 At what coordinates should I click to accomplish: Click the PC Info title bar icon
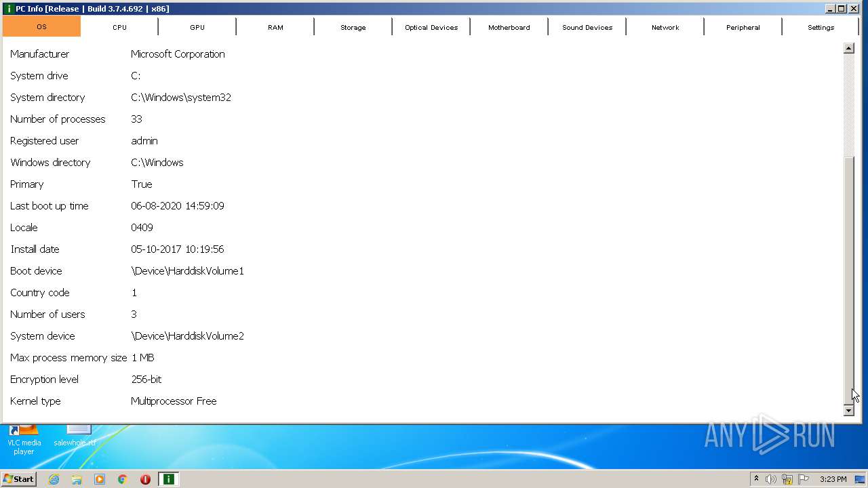[x=9, y=9]
